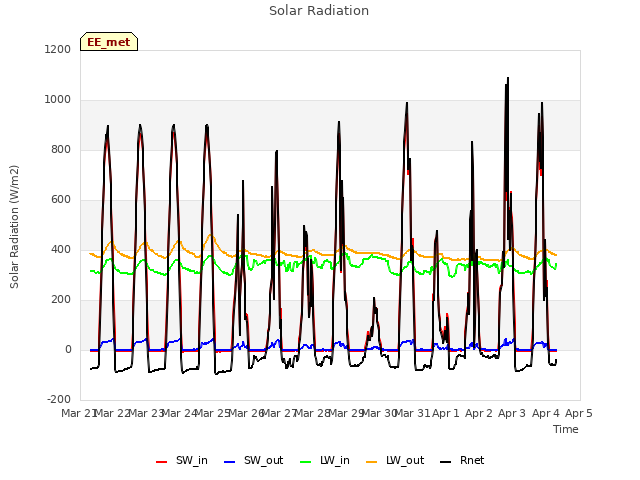Click the Time axis label
This screenshot has height=480, width=640.
pos(566,429)
